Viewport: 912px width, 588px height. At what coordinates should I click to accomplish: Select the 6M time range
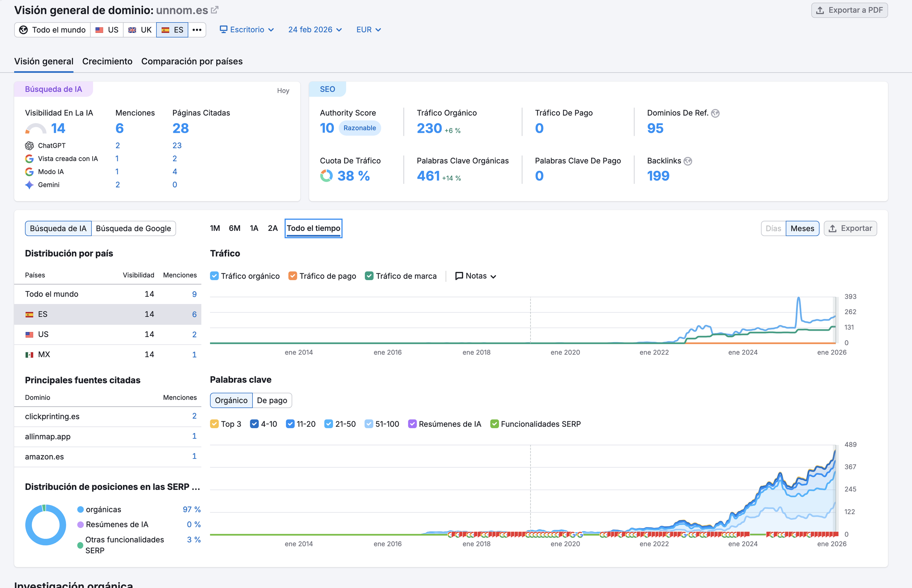235,228
